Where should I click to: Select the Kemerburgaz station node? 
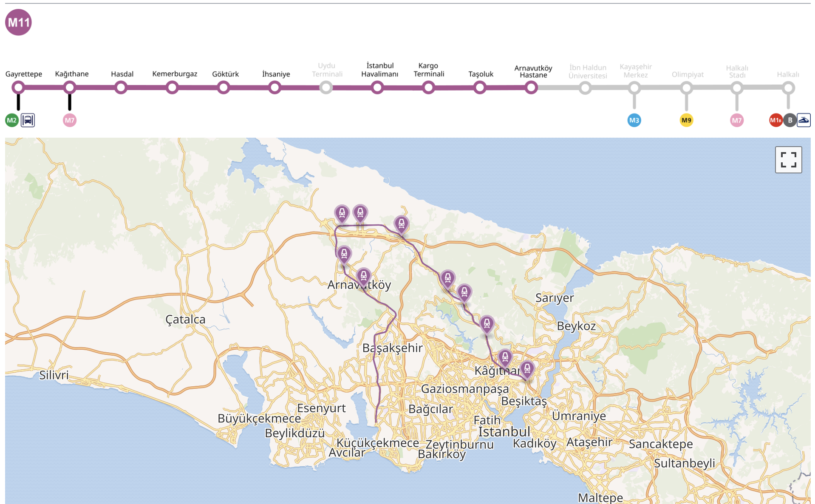[x=172, y=88]
